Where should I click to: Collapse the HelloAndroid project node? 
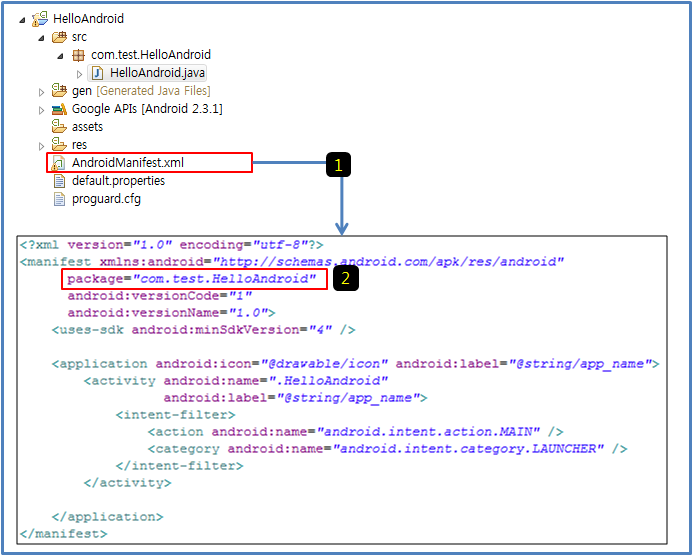[22, 20]
